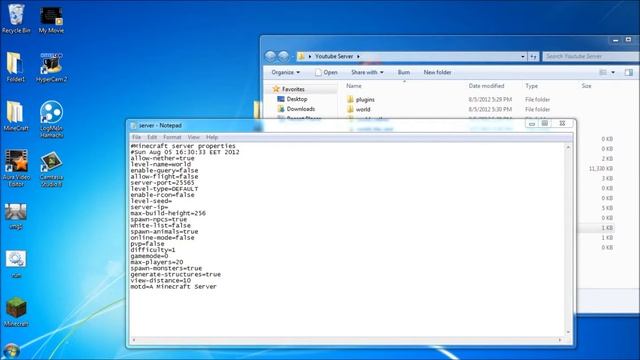Screen dimensions: 640x360
Task: Open the Share with dropdown
Action: 367,72
